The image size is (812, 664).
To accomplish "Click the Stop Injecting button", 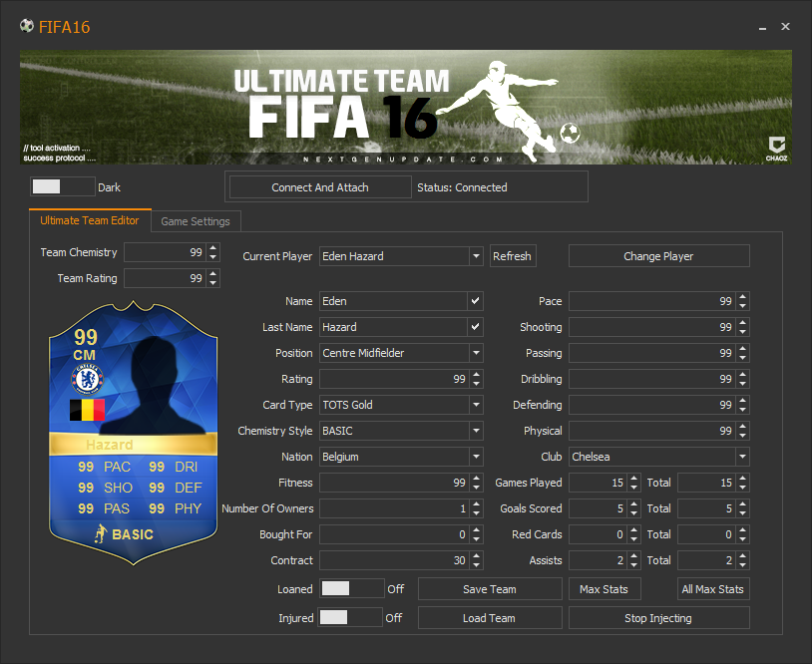I will click(658, 618).
